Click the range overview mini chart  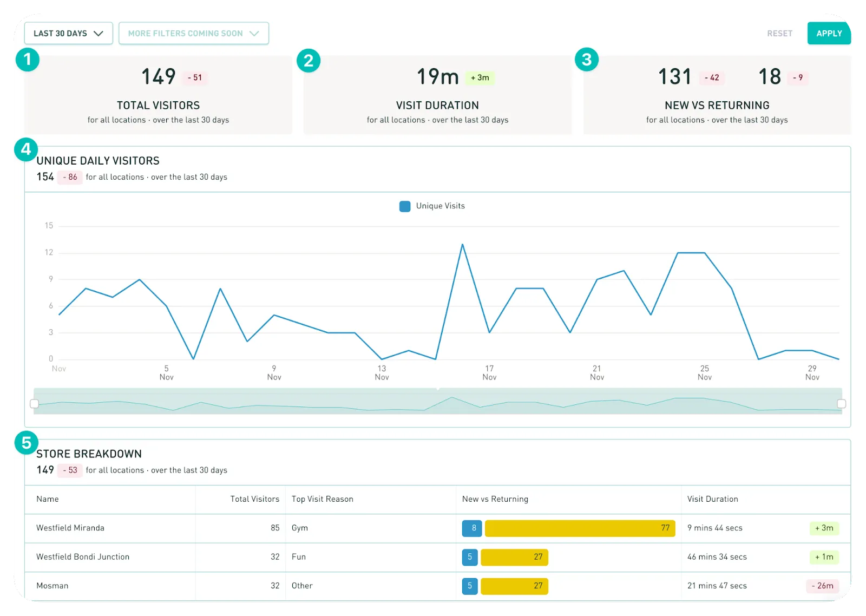click(437, 401)
